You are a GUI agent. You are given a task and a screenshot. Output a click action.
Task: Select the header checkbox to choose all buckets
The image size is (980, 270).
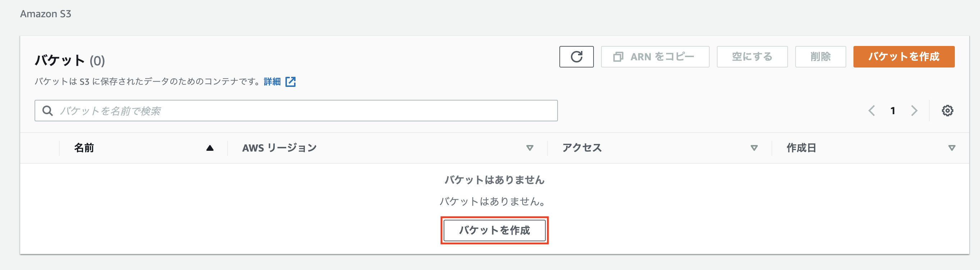[45, 148]
